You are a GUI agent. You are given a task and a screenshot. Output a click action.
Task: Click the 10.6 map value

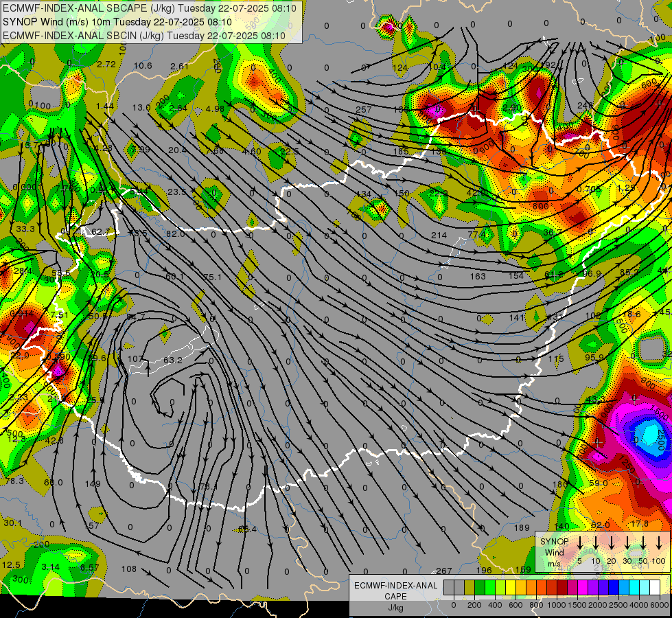[143, 66]
